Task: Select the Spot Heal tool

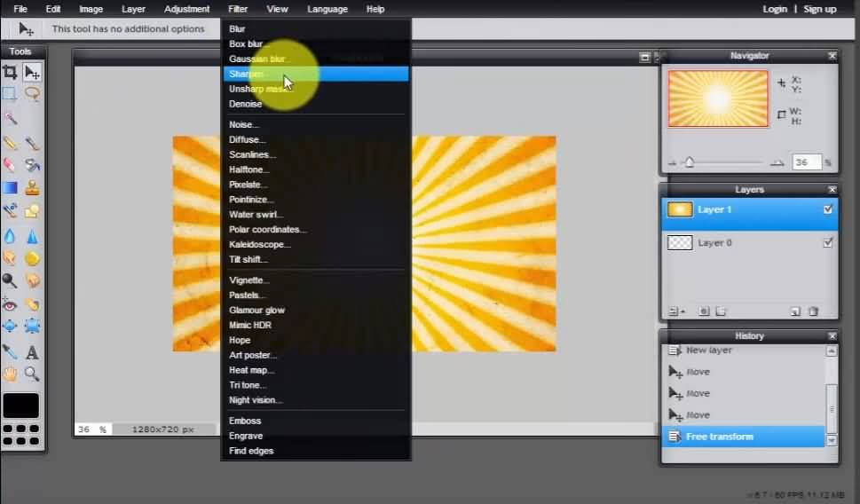Action: pos(32,304)
